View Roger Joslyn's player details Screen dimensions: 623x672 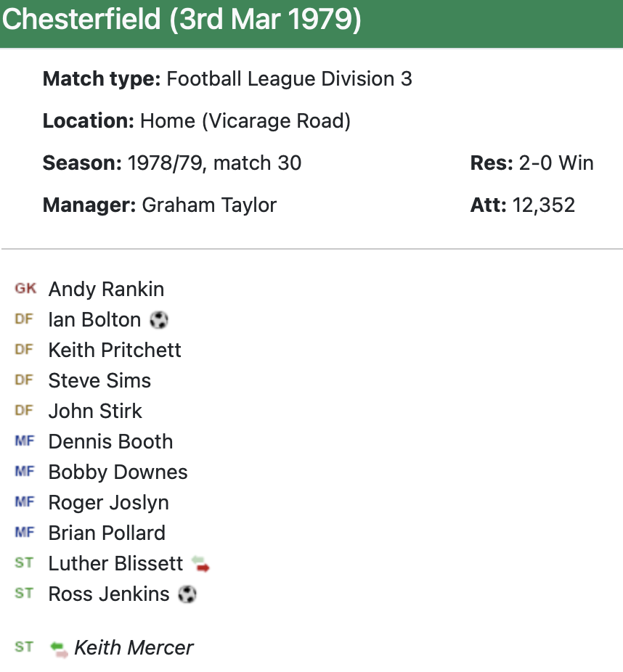[x=108, y=503]
